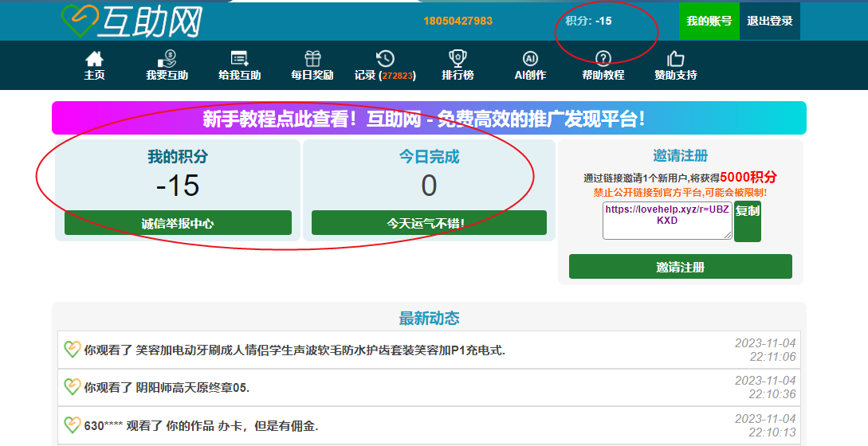The width and height of the screenshot is (868, 446).
Task: Click 赞助支持 thumbs-up icon
Action: point(675,58)
